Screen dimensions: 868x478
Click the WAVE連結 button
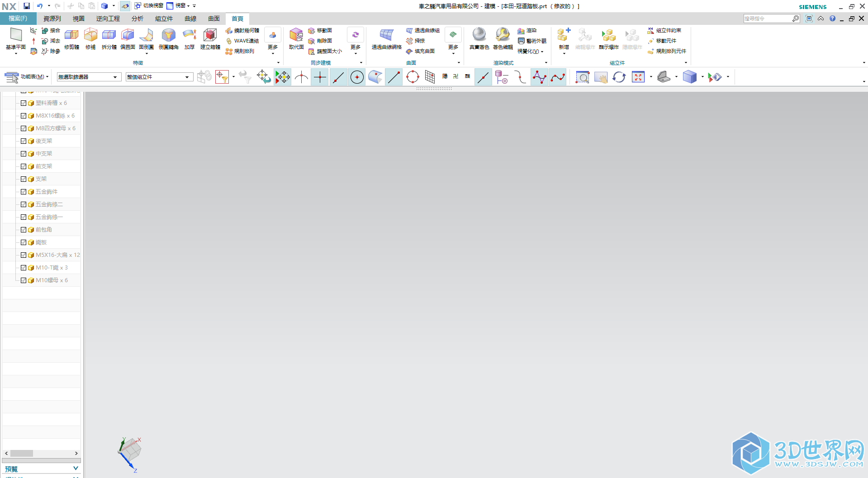[x=242, y=41]
